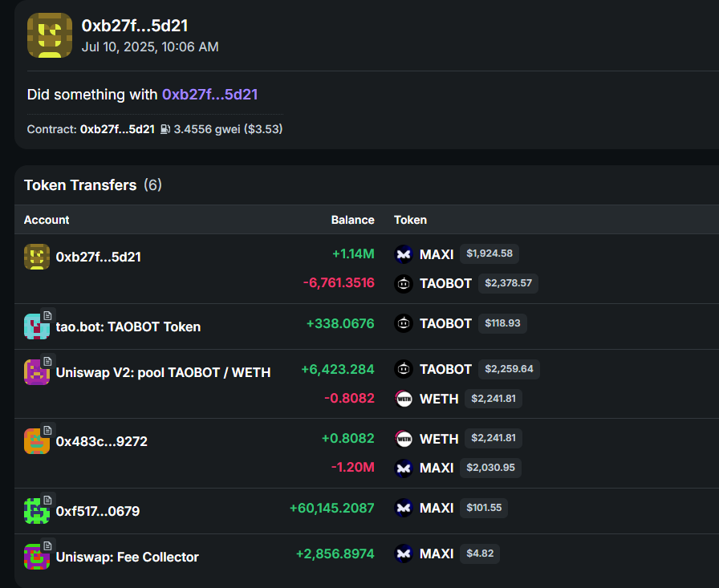The height and width of the screenshot is (588, 719).
Task: Click TAOBOT token name beside $2,378.57
Action: coord(445,284)
